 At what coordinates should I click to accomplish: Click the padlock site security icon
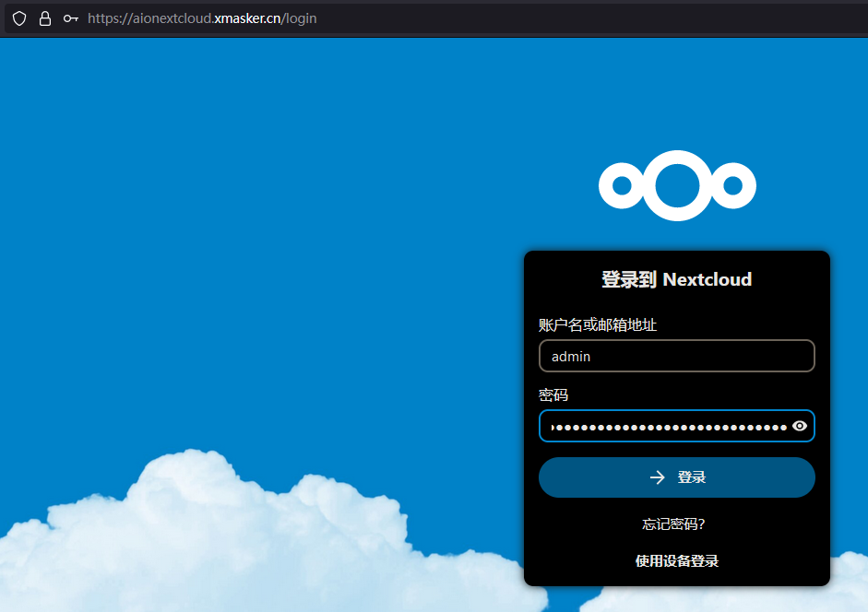(x=45, y=18)
